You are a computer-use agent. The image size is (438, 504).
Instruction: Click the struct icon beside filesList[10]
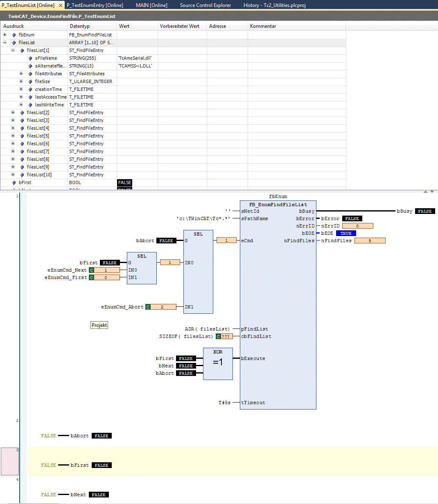coord(22,175)
